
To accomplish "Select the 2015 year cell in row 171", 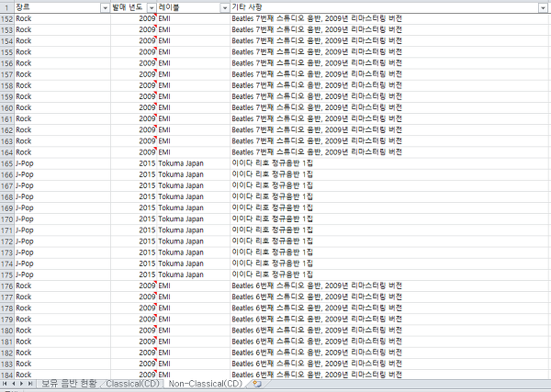I will [134, 230].
